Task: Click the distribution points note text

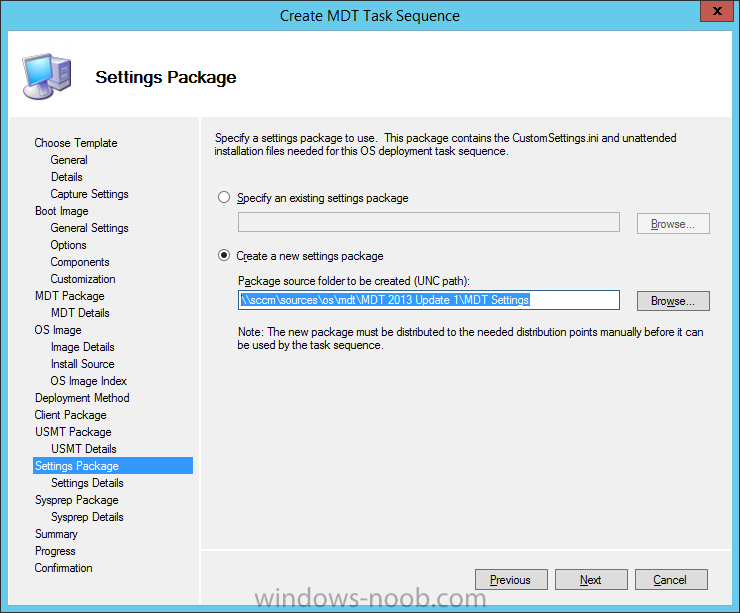Action: pos(470,338)
